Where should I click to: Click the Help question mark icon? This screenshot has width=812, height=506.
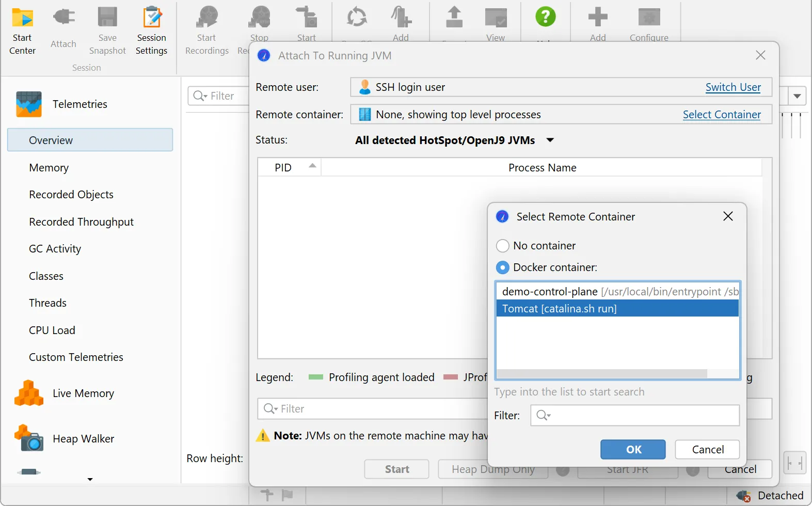(545, 17)
